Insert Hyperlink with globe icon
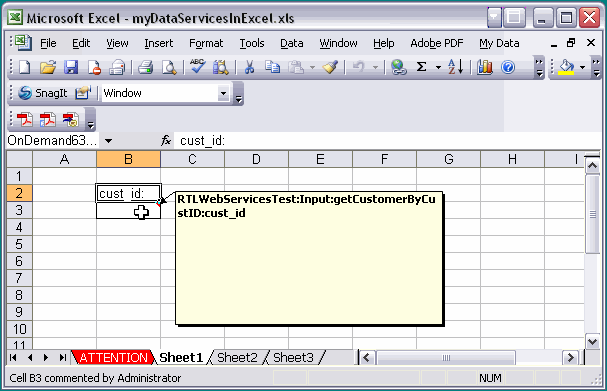607x391 pixels. click(398, 67)
